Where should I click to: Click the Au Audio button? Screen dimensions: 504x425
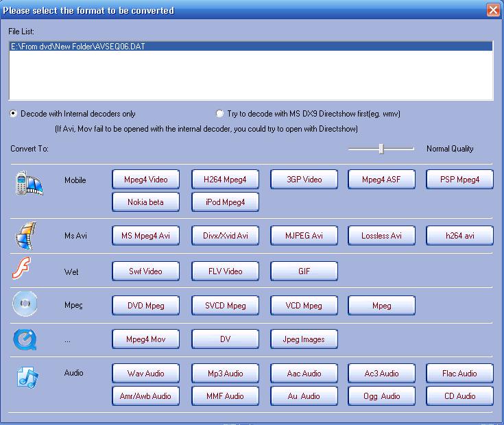(x=304, y=396)
